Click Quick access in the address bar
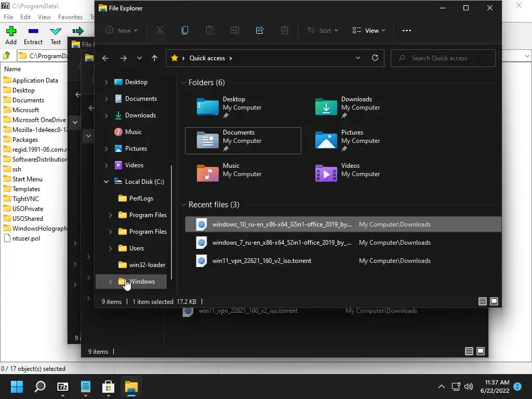 tap(207, 58)
